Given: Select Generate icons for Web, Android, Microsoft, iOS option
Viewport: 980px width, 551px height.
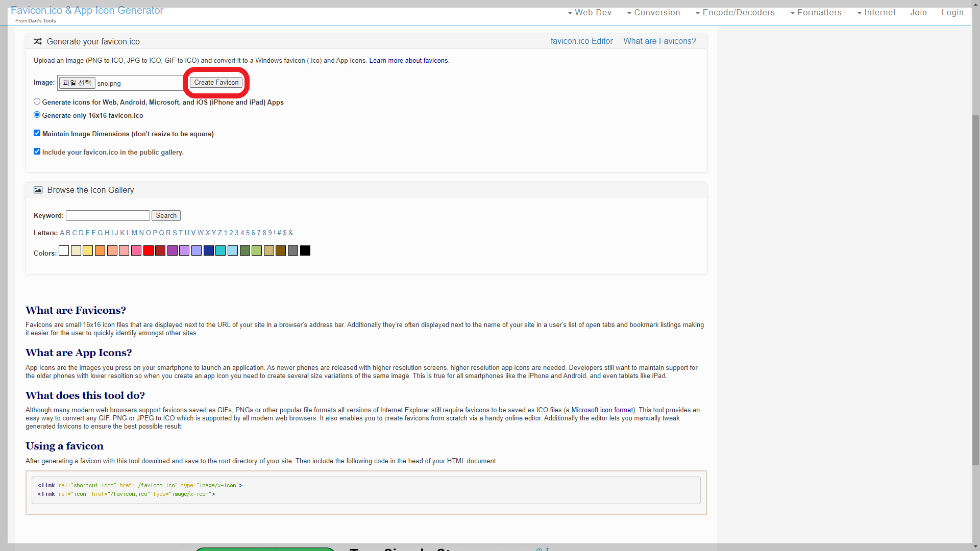Looking at the screenshot, I should pos(37,102).
